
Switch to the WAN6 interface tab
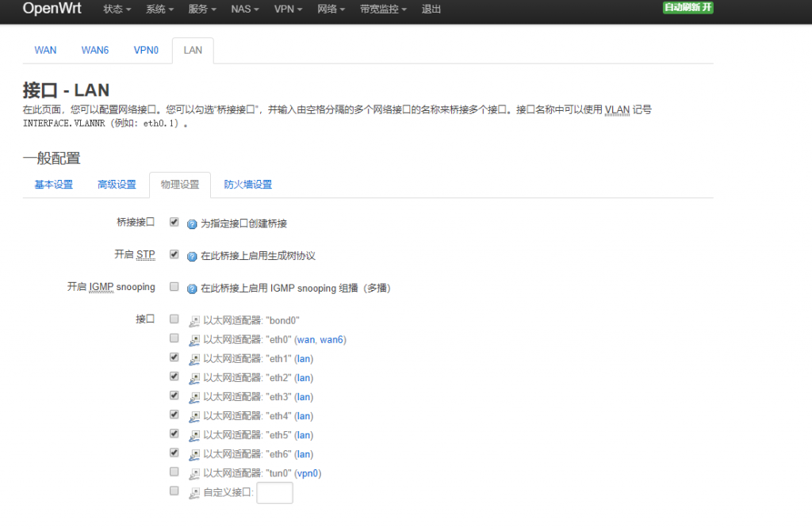94,50
